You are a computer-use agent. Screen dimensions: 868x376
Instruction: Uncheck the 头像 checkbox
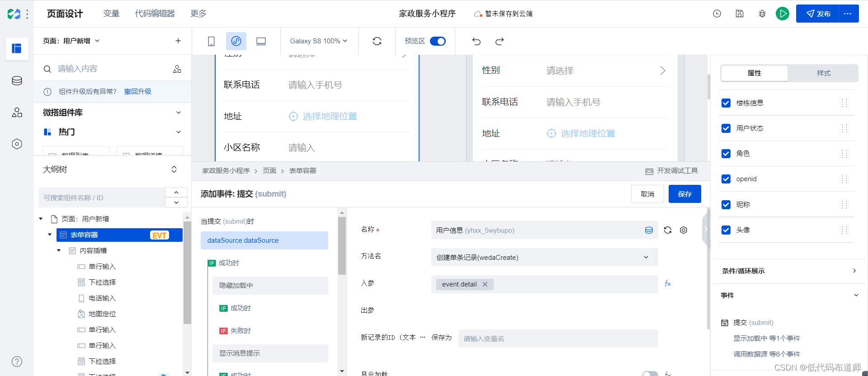(726, 230)
